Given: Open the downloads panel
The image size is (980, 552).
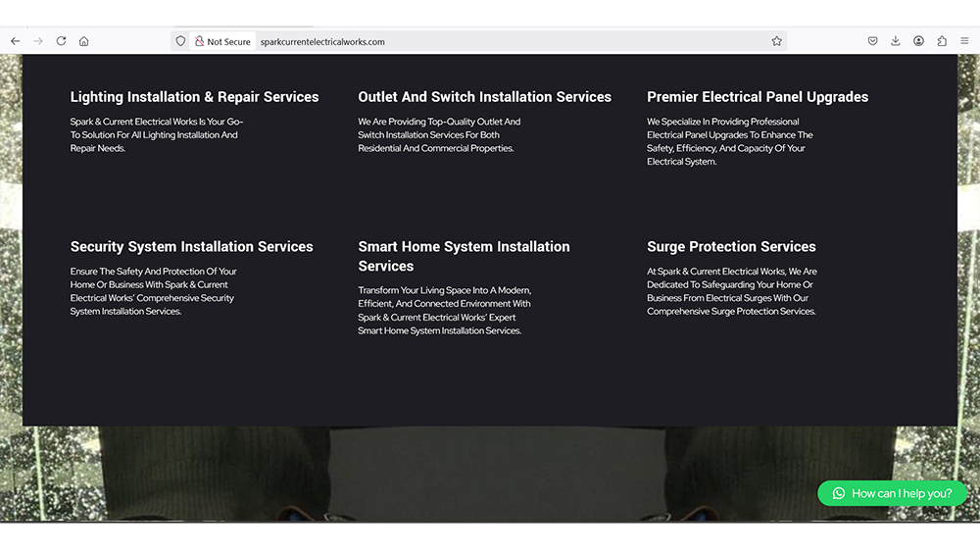Looking at the screenshot, I should (x=896, y=41).
